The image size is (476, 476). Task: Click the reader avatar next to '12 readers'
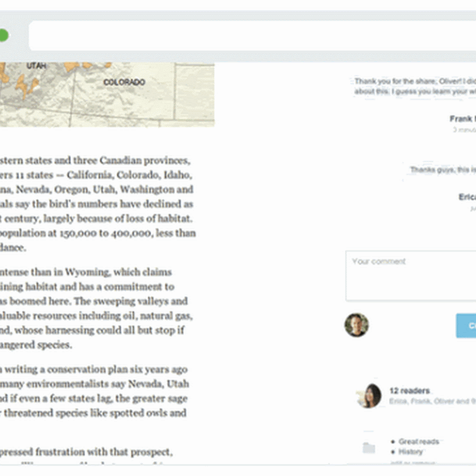pyautogui.click(x=368, y=396)
